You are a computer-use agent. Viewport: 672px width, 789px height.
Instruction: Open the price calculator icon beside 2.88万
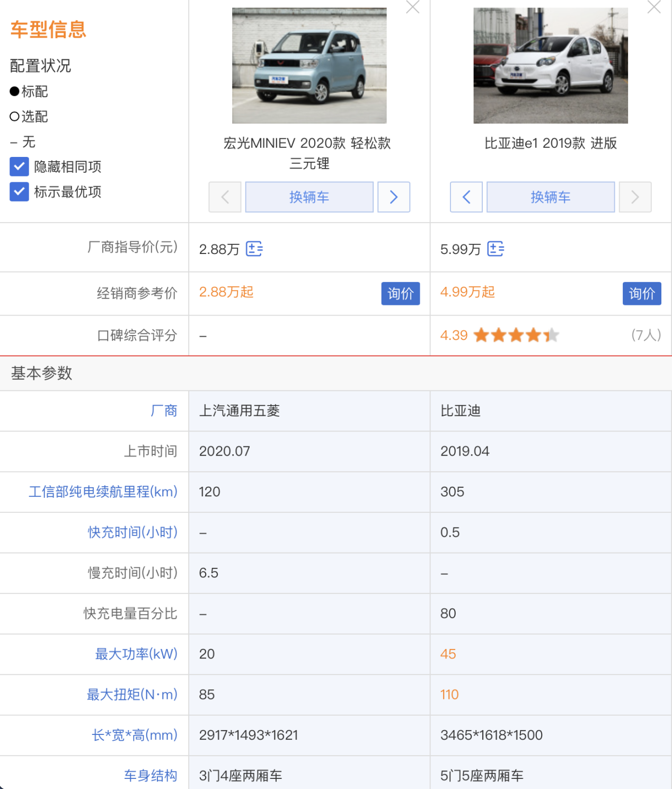pyautogui.click(x=254, y=249)
